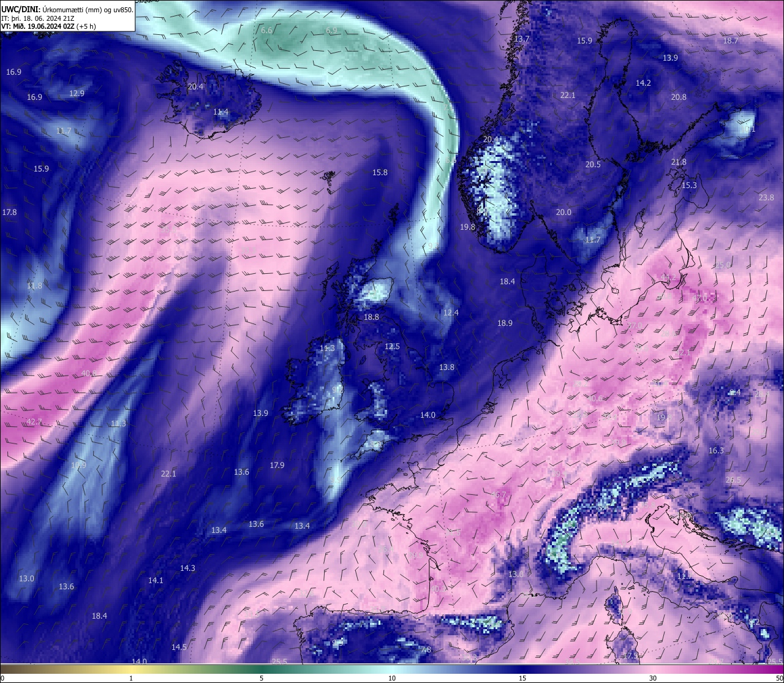Viewport: 784px width, 683px height.
Task: Select the 14.2 value label
Action: click(643, 83)
